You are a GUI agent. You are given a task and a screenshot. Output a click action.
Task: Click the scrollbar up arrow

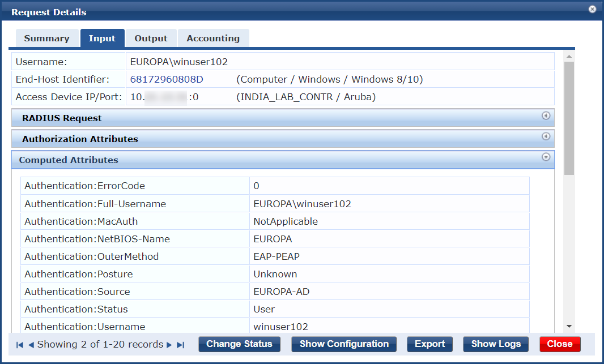pos(569,57)
